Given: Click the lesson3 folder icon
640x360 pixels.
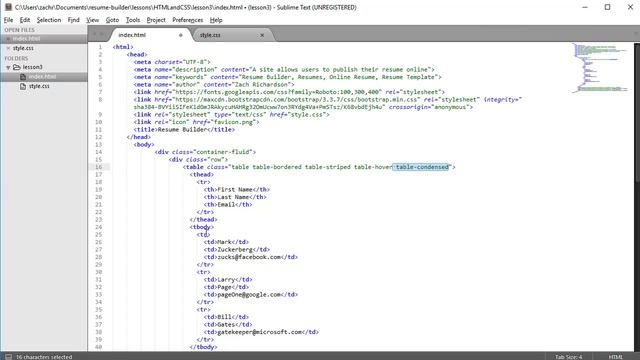Looking at the screenshot, I should tap(17, 67).
